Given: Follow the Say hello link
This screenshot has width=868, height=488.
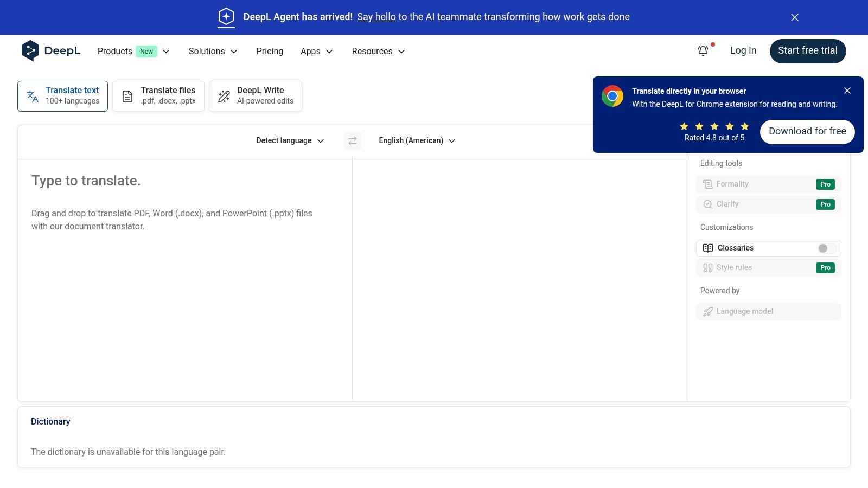Looking at the screenshot, I should (376, 17).
